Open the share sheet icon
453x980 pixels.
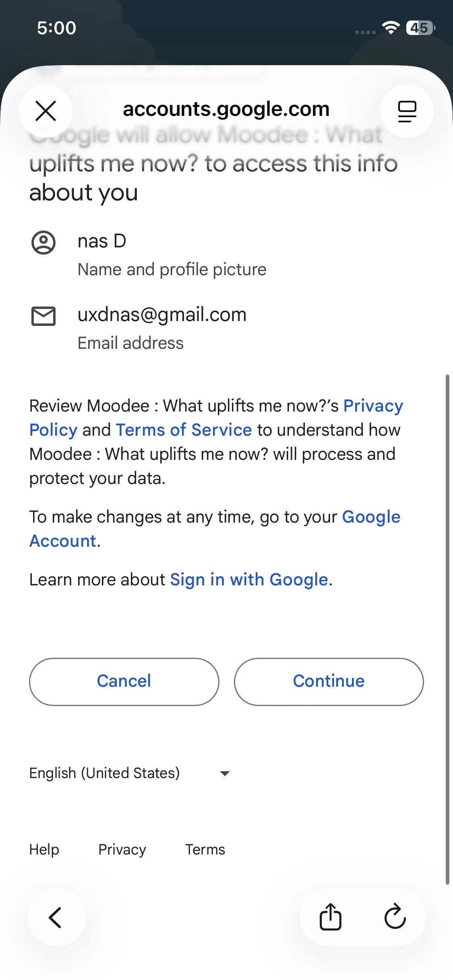pyautogui.click(x=331, y=917)
